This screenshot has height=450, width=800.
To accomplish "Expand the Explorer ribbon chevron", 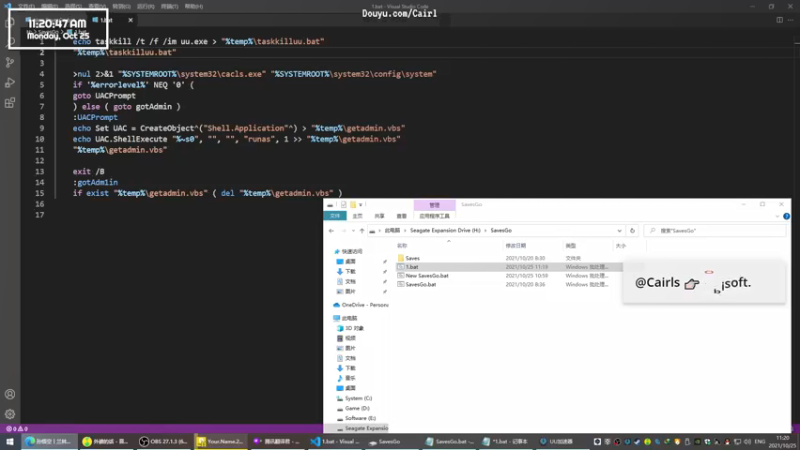I will pos(777,216).
